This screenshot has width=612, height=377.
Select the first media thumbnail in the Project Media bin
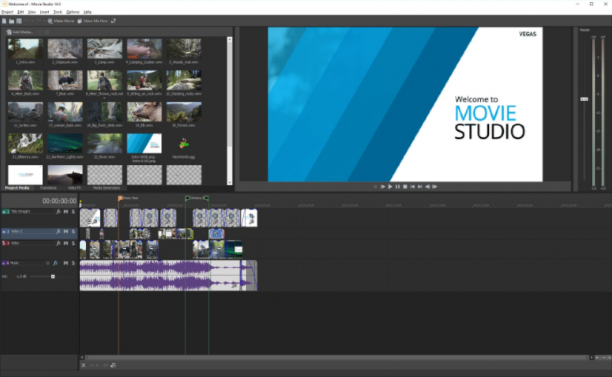25,48
